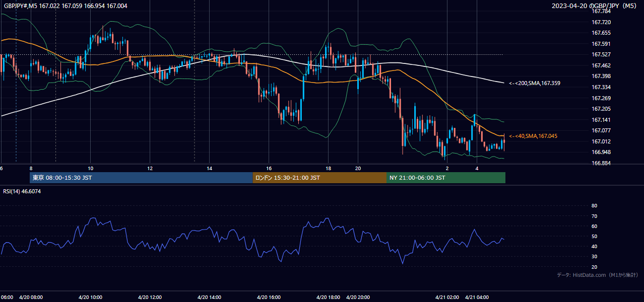The image size is (644, 302).
Task: Click price axis label 167.527
Action: pos(601,54)
